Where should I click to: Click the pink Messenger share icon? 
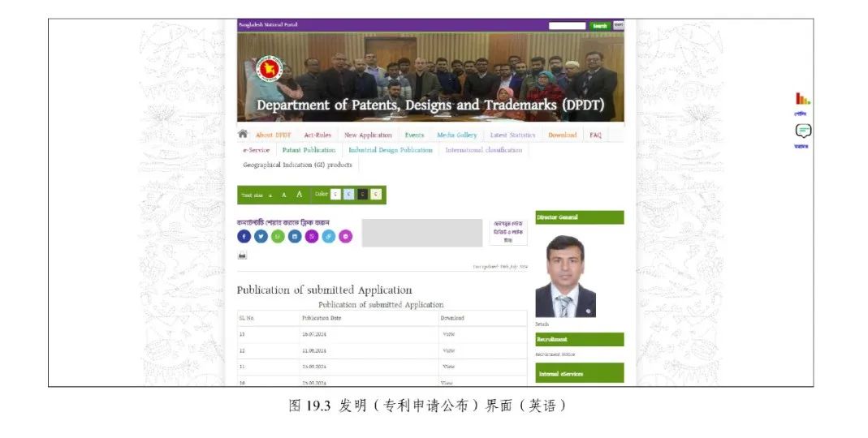pos(346,236)
